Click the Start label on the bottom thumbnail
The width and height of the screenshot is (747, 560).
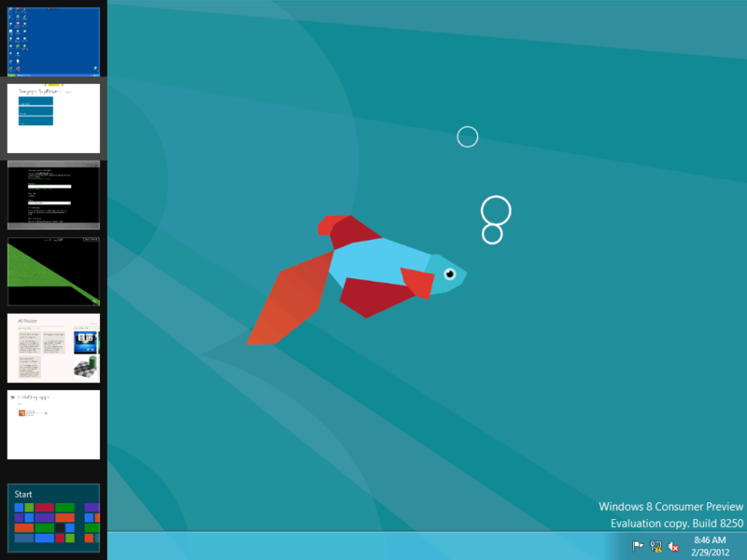(23, 494)
